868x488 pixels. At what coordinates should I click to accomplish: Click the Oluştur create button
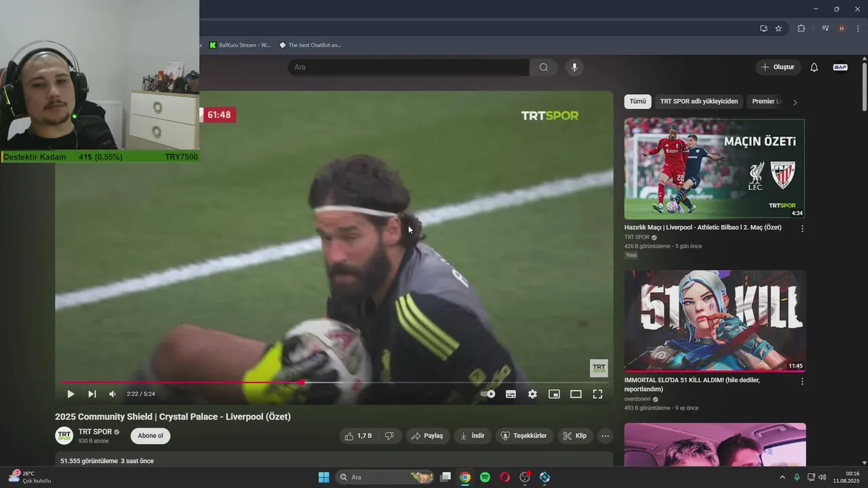pyautogui.click(x=778, y=67)
